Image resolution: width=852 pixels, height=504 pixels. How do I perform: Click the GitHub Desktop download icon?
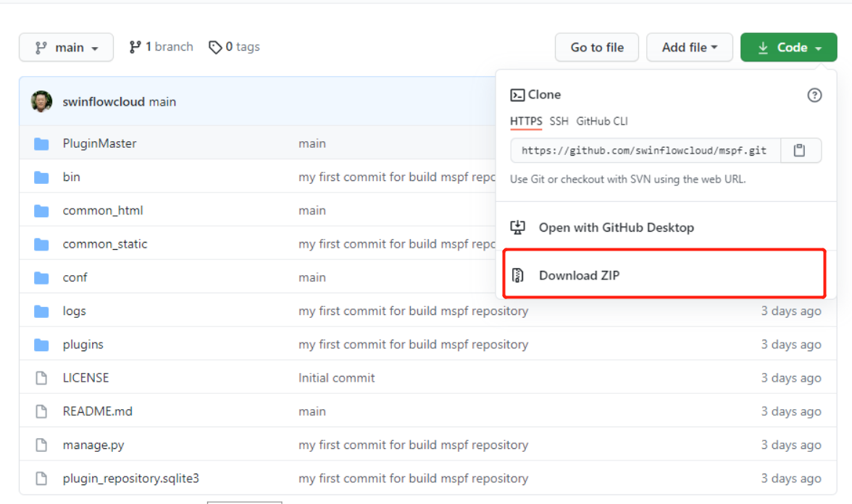coord(518,227)
